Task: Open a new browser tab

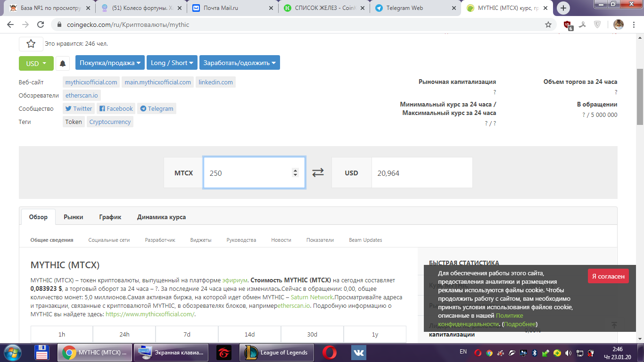Action: [564, 8]
